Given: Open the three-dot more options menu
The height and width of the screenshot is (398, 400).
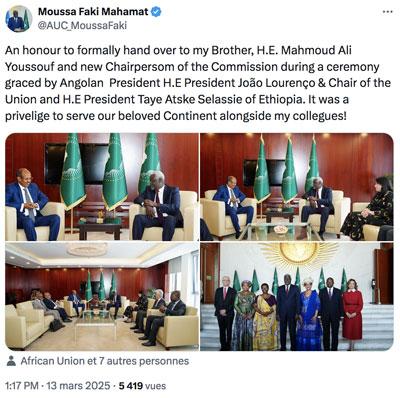Looking at the screenshot, I should coord(387,12).
